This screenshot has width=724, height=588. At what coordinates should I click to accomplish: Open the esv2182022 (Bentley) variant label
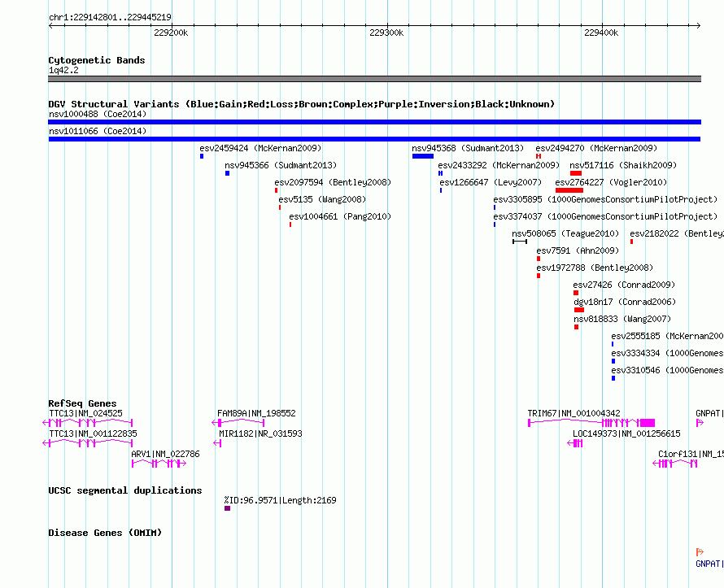[677, 233]
